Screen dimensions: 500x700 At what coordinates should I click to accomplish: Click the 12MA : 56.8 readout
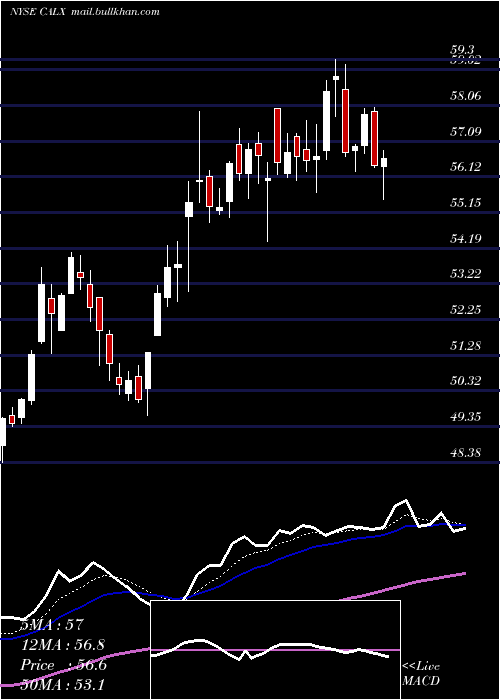pyautogui.click(x=62, y=645)
